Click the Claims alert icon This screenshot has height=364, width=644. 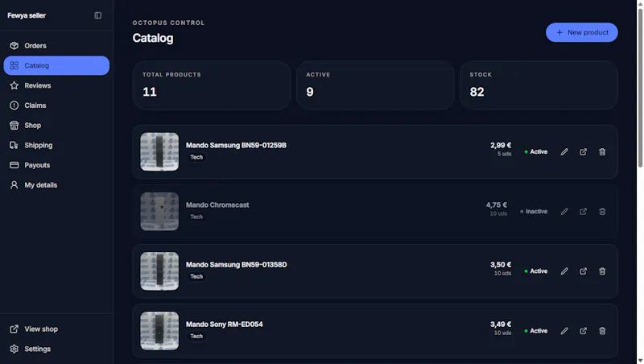coord(14,105)
